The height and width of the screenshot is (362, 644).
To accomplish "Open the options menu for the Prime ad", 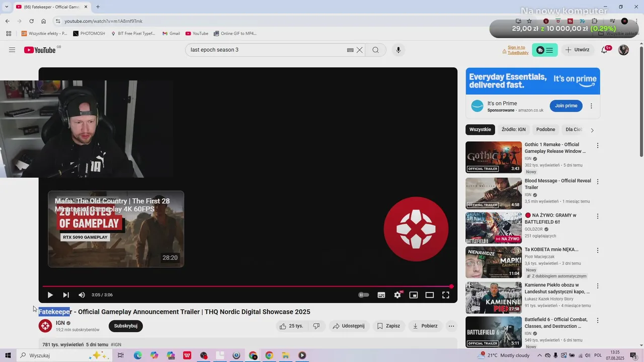I will [591, 106].
